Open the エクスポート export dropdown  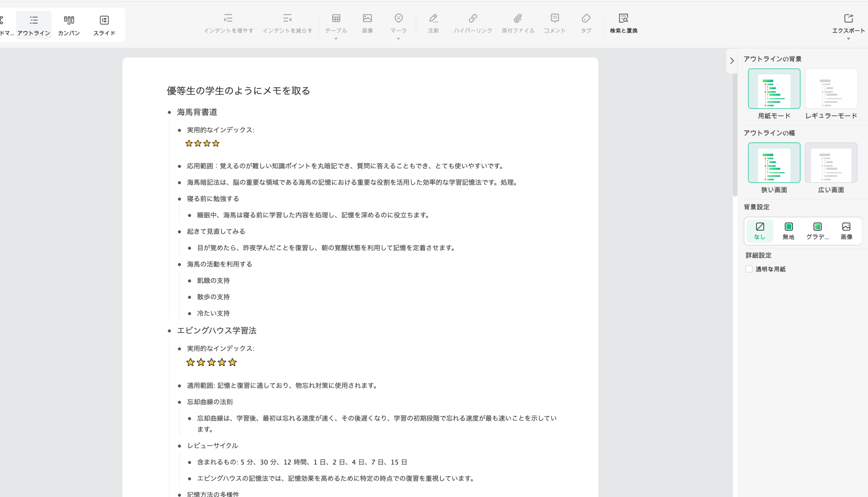pos(848,39)
